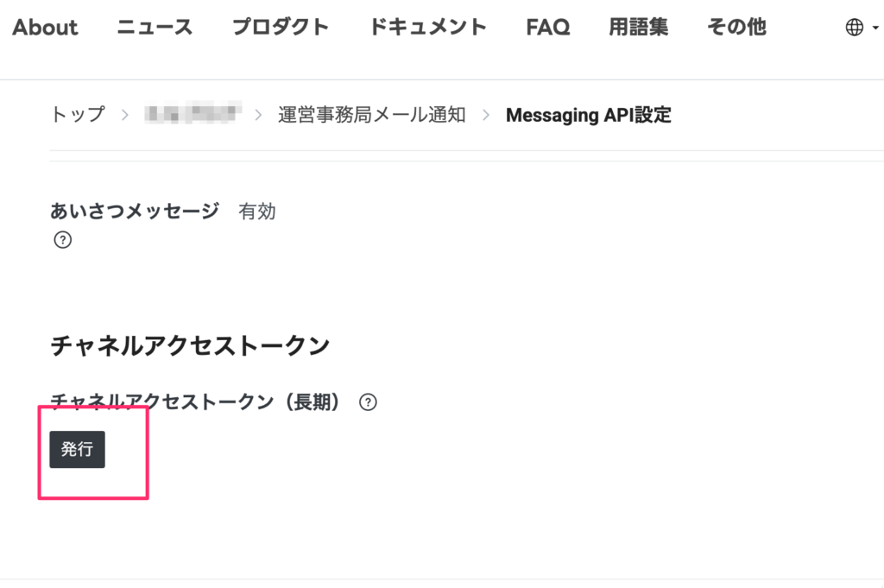The width and height of the screenshot is (884, 588).
Task: Open the FAQ page
Action: [547, 28]
